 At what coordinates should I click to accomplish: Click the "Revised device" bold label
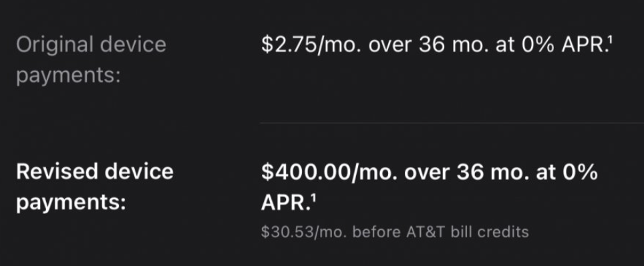pos(95,172)
